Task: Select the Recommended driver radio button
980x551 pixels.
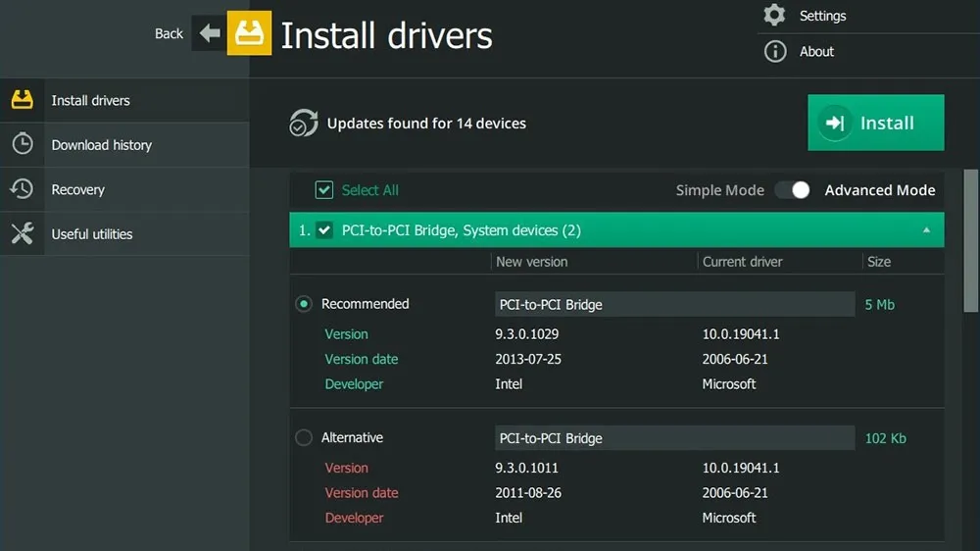Action: click(304, 304)
